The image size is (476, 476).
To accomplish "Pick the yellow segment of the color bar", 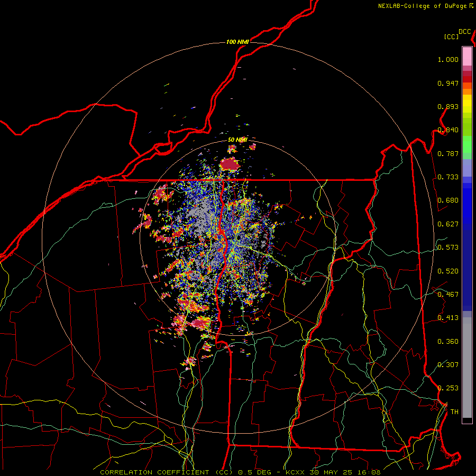I will [467, 104].
